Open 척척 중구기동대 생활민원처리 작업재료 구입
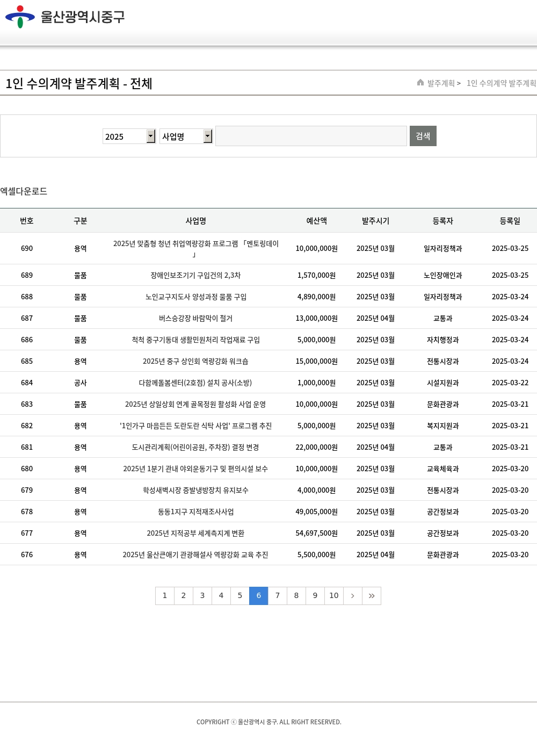The width and height of the screenshot is (537, 756). (196, 340)
